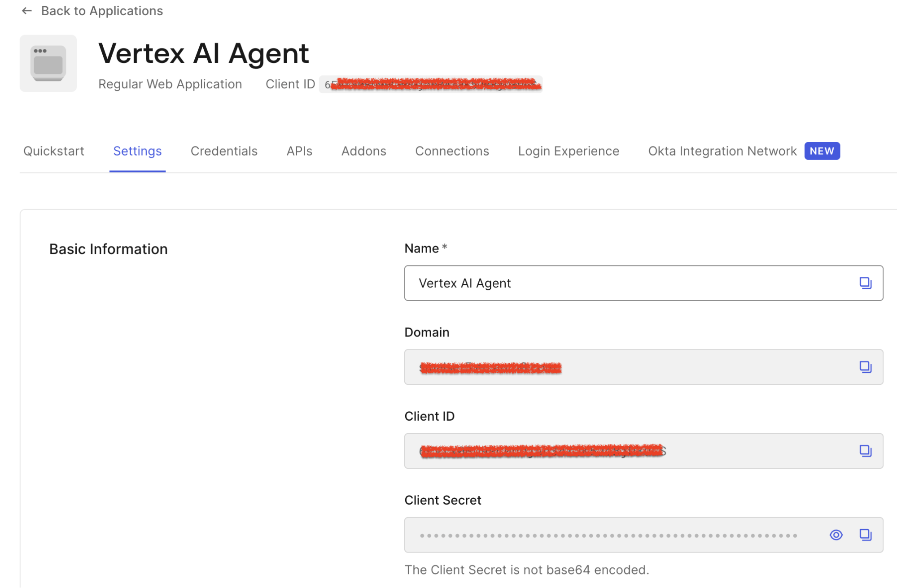Copy the Client Secret value
The height and width of the screenshot is (588, 897).
click(x=865, y=535)
